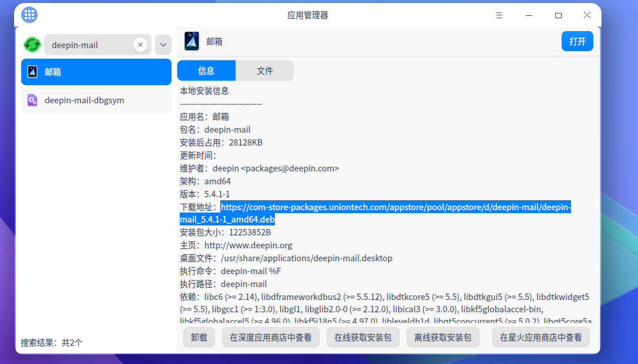Click the 离线获取安装包 button
Image resolution: width=638 pixels, height=364 pixels.
coord(442,337)
